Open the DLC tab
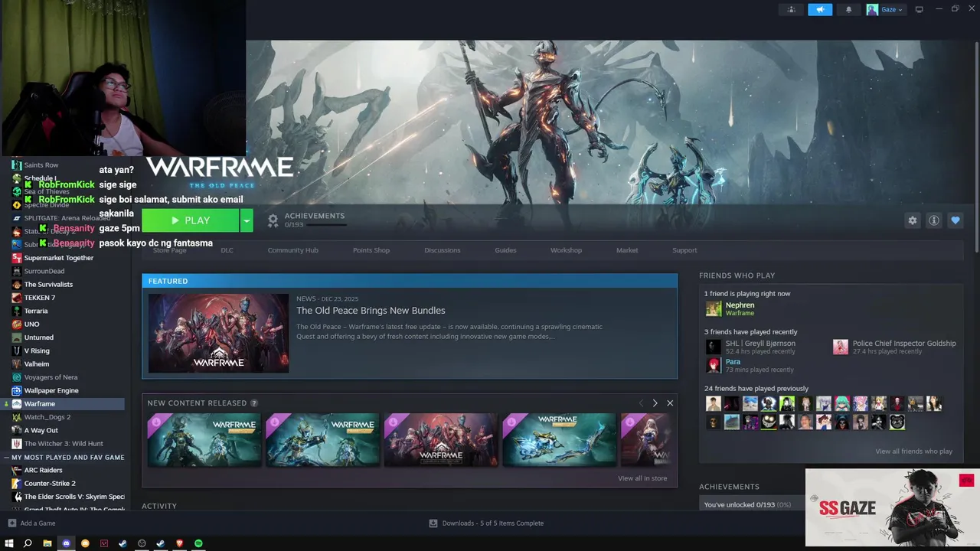This screenshot has width=980, height=551. [227, 250]
